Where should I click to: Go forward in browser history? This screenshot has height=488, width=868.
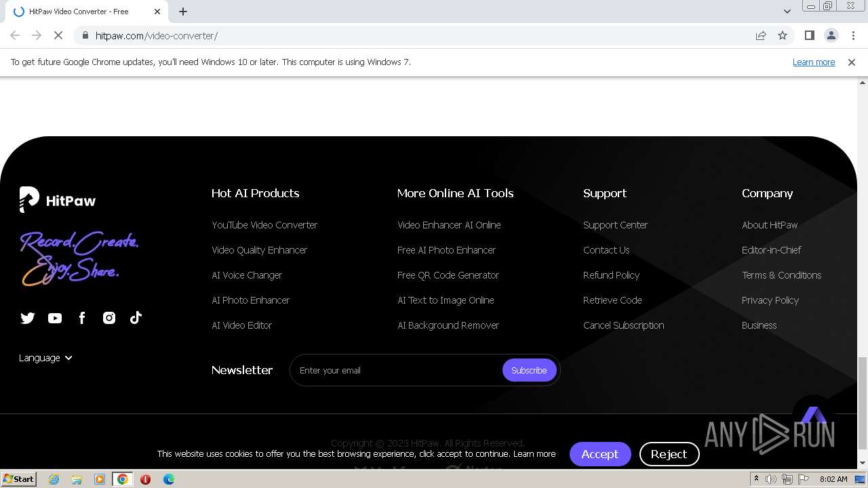(37, 35)
